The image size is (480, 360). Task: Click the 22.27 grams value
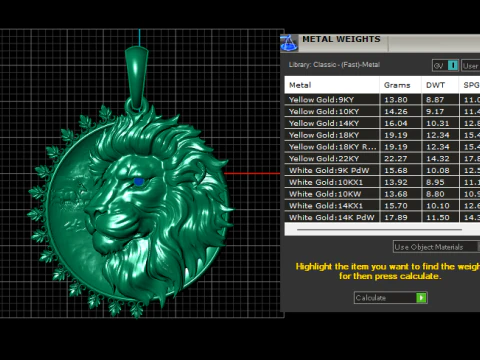[396, 159]
